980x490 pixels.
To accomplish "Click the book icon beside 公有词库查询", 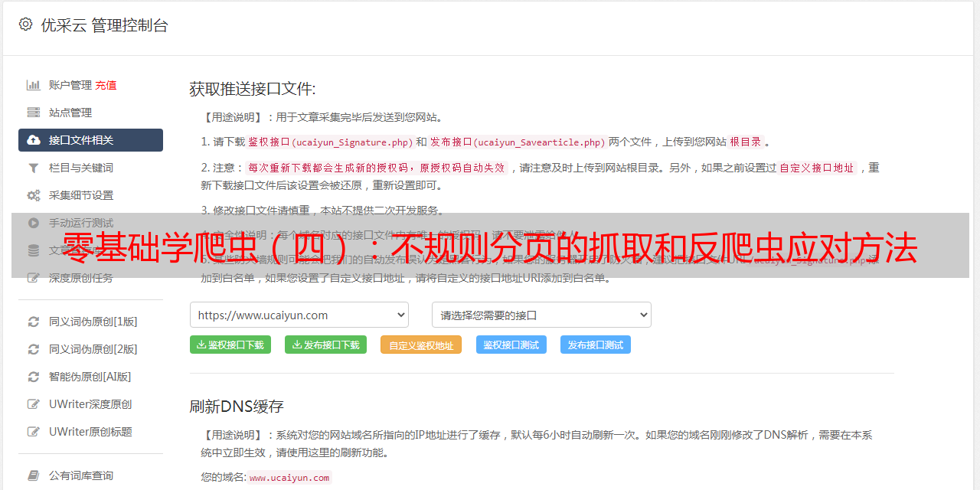I will pyautogui.click(x=33, y=475).
